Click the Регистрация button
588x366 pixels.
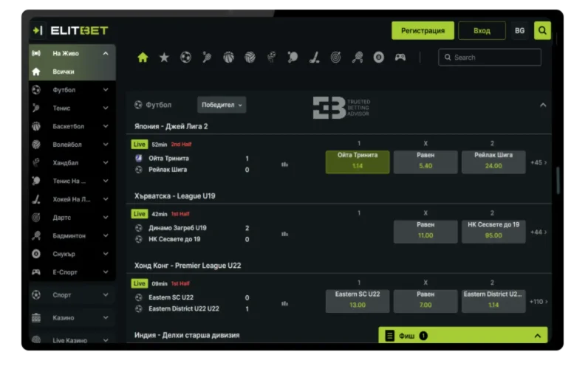423,30
